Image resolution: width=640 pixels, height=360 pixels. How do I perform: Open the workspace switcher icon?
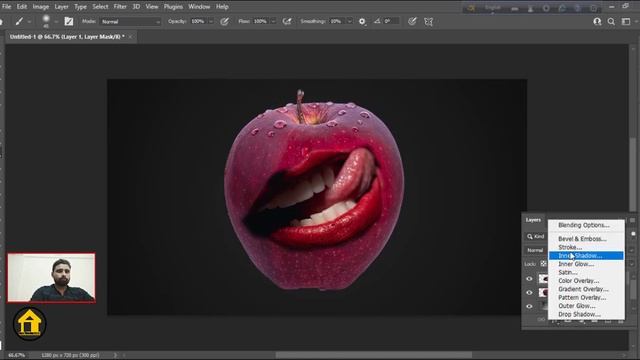tap(626, 22)
